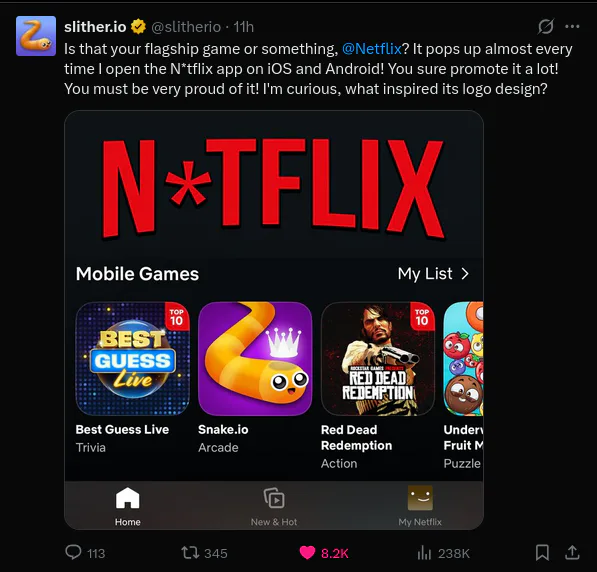View analytics bar chart icon
The height and width of the screenshot is (572, 597).
[424, 553]
